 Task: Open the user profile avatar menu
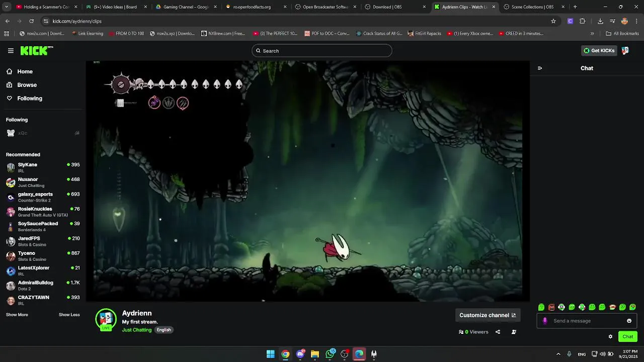pos(625,51)
